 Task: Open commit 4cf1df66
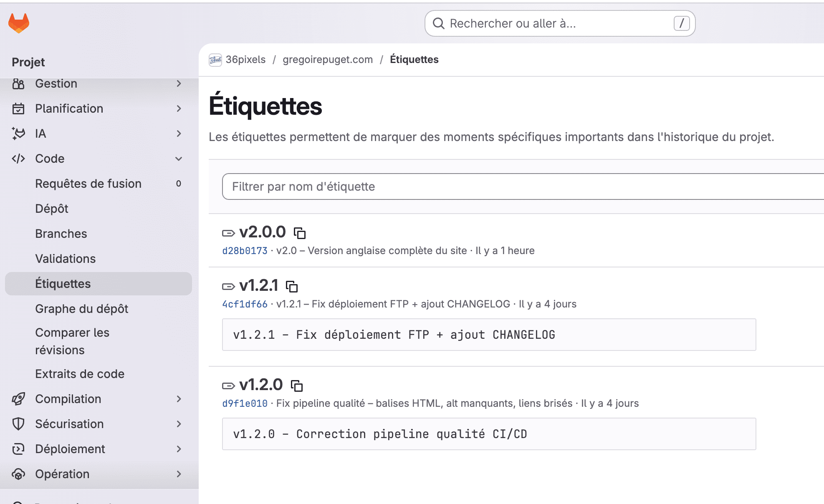pos(245,304)
